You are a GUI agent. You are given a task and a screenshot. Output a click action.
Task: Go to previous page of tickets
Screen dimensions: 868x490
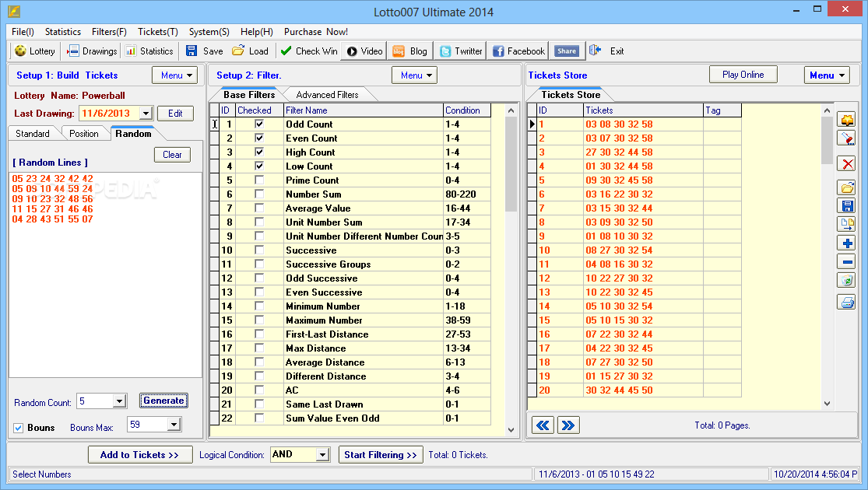[543, 425]
